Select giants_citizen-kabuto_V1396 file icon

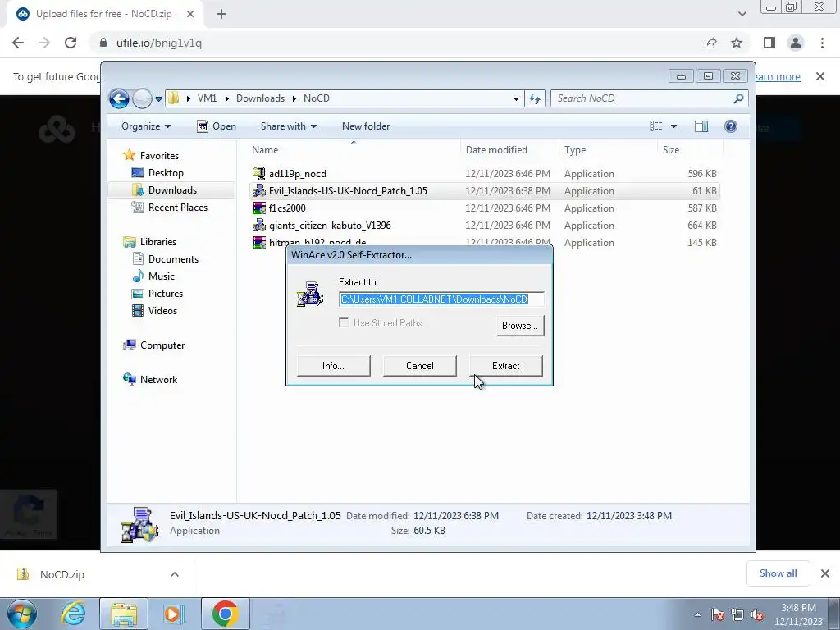point(258,225)
